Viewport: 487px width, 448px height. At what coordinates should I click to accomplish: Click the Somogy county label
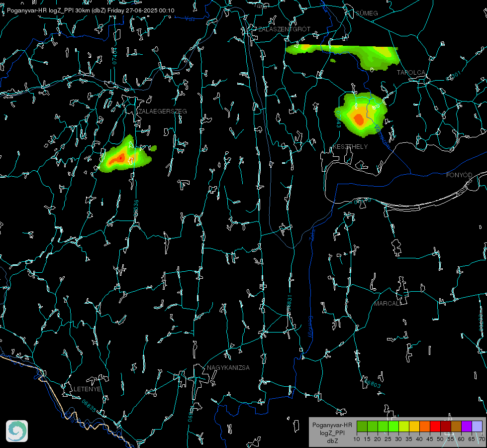tap(310, 327)
